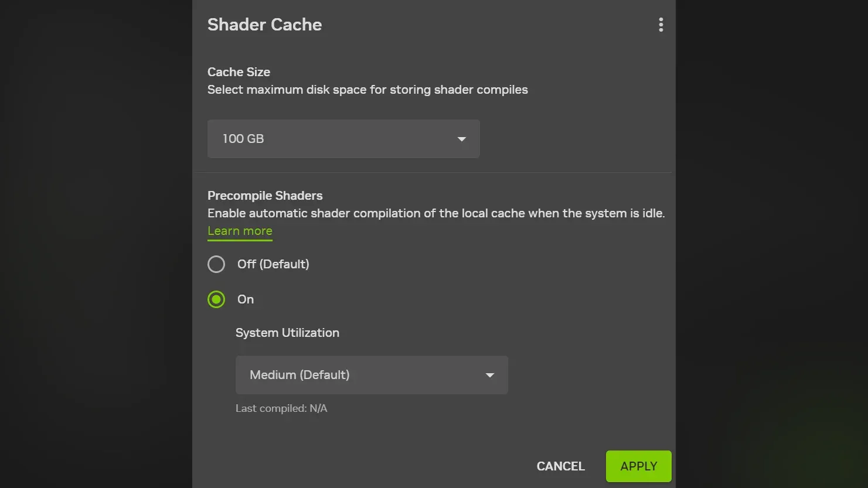Viewport: 868px width, 488px height.
Task: Click the "Last compiled: N/A" status text
Action: tap(281, 408)
